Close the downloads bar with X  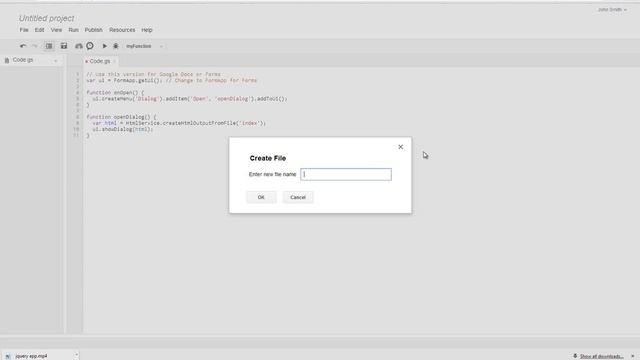(633, 356)
